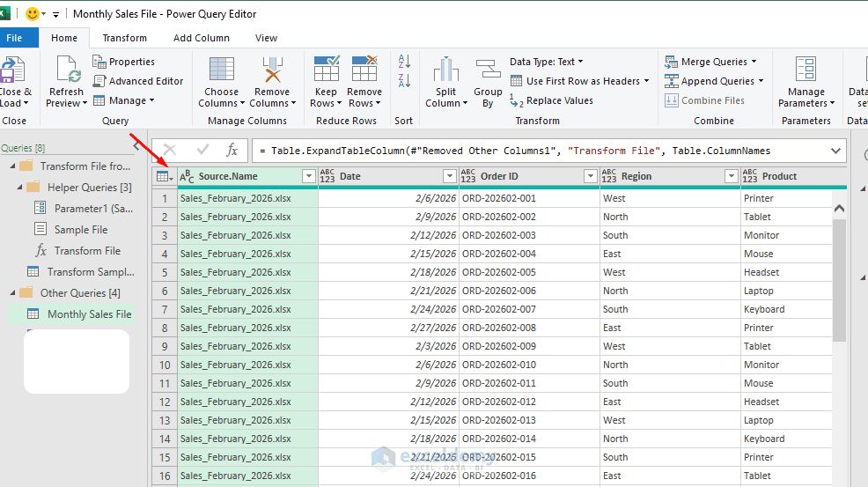Click the Group By icon

tap(488, 70)
